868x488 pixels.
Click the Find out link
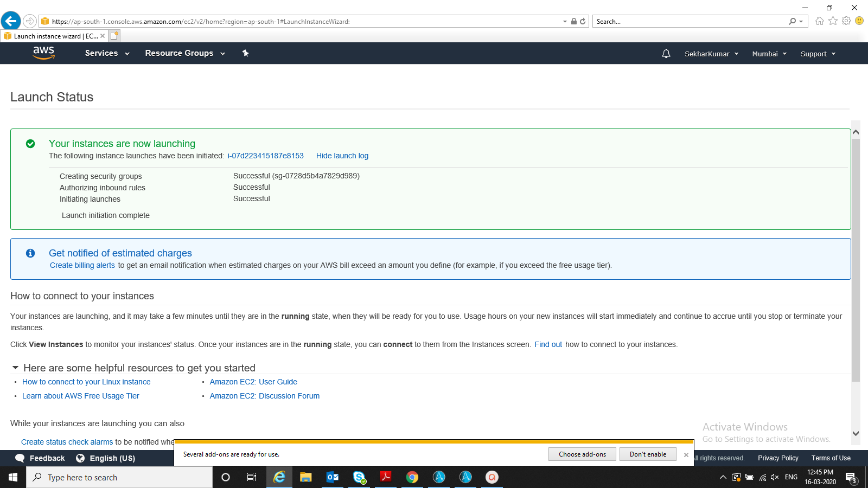[548, 344]
